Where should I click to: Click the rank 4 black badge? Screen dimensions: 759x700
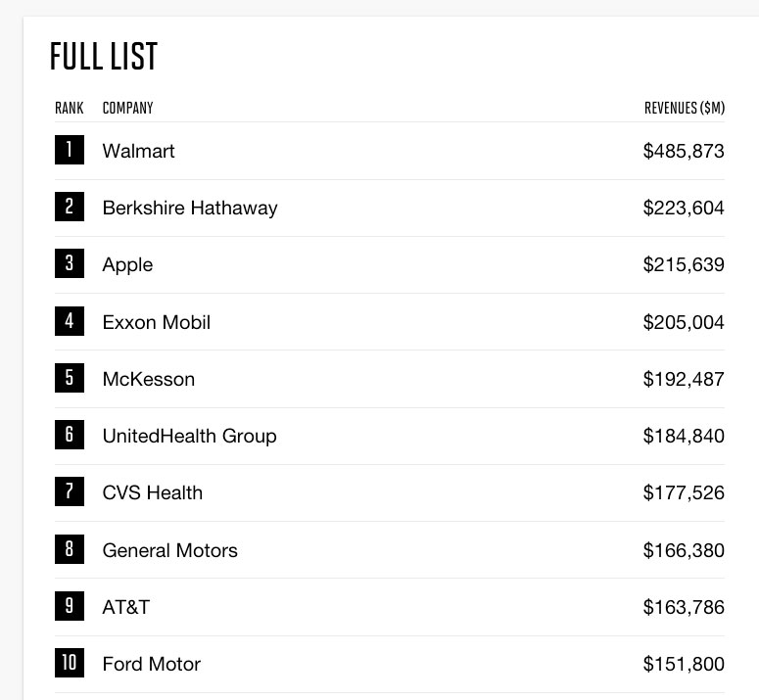click(x=70, y=321)
